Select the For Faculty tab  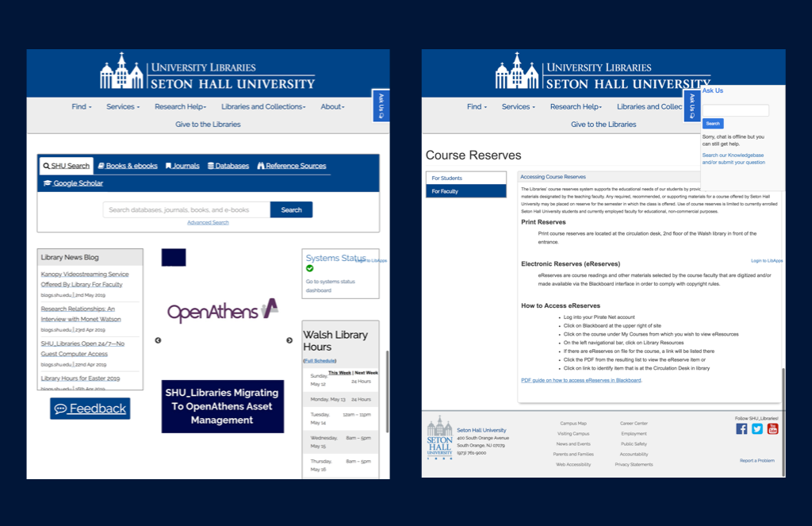coord(466,191)
